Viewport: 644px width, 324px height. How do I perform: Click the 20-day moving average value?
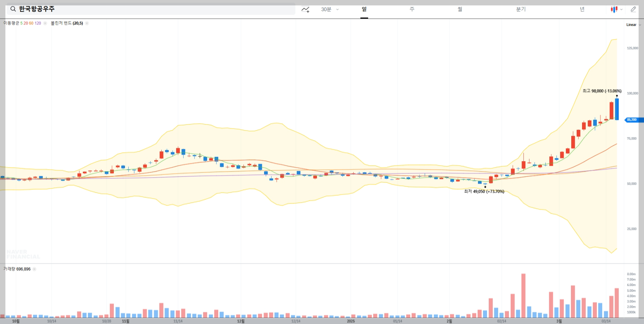click(x=26, y=23)
